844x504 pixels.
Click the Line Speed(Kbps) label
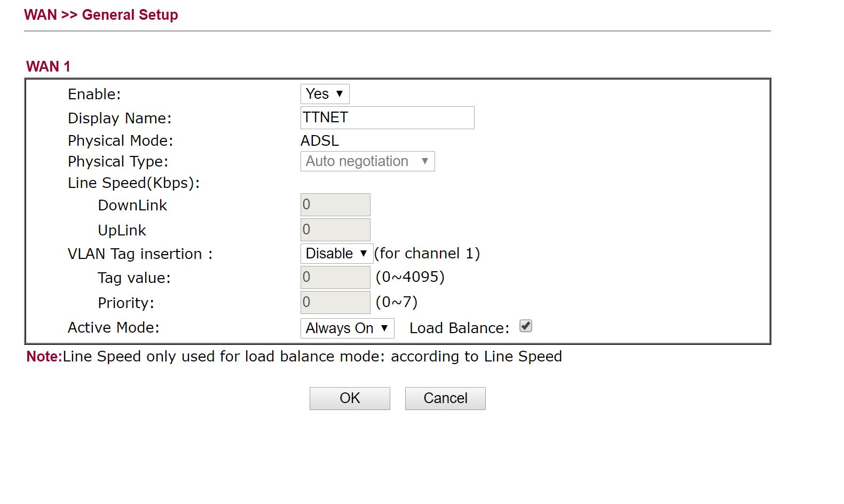tap(133, 183)
